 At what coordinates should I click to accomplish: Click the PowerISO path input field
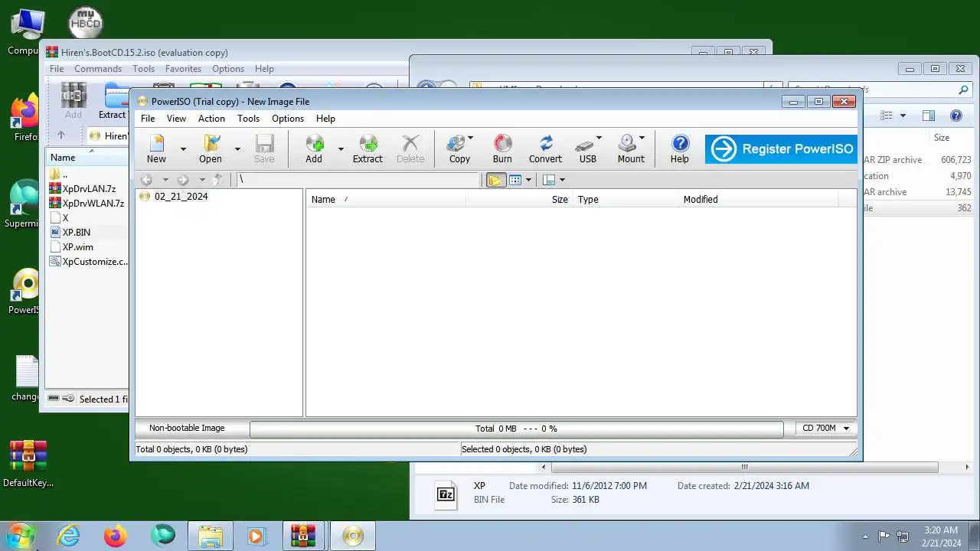tap(357, 180)
